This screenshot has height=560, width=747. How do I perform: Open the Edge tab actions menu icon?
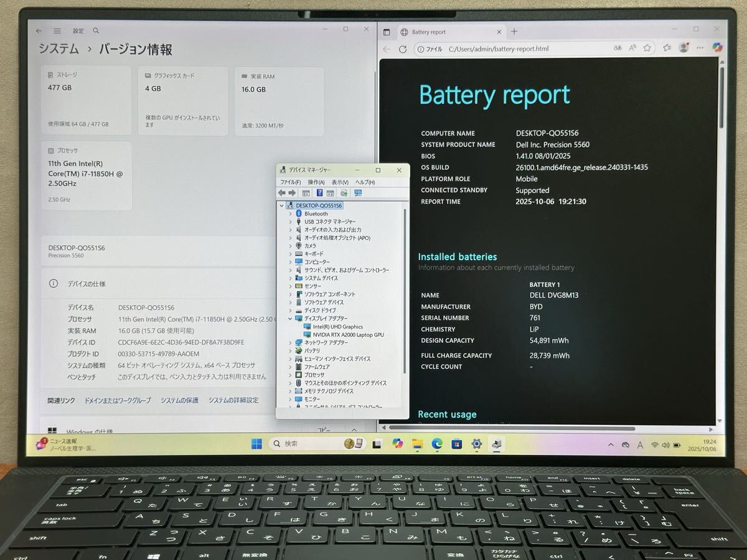coord(387,32)
